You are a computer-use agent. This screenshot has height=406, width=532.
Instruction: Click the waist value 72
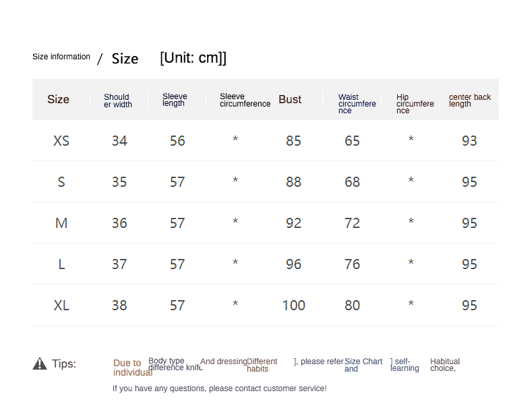(352, 223)
